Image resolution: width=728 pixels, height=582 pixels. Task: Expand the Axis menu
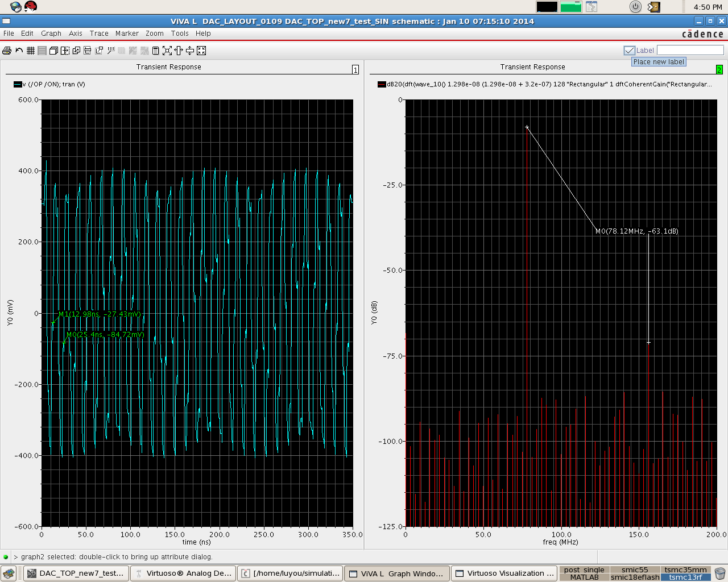click(x=76, y=34)
